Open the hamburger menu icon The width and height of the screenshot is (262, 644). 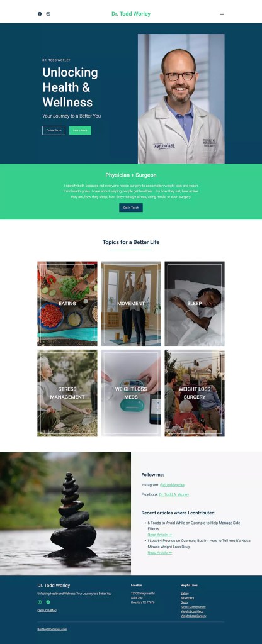[222, 14]
